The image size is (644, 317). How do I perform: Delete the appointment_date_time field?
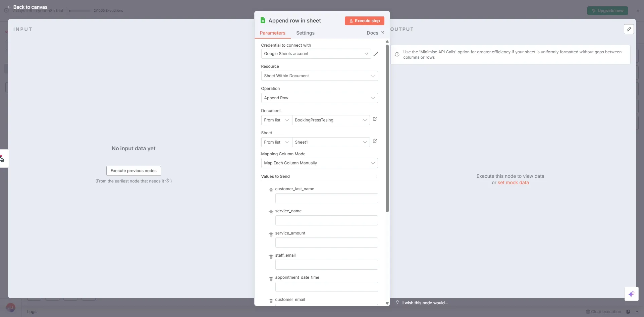[271, 279]
